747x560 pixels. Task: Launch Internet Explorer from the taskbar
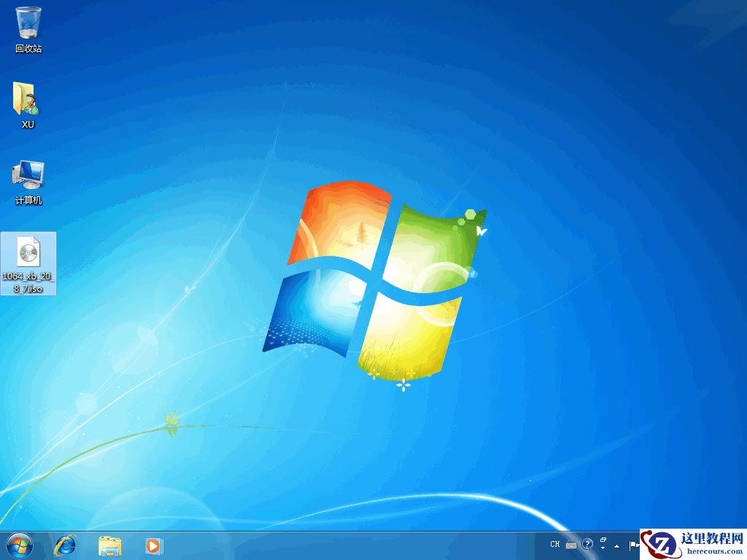[65, 547]
